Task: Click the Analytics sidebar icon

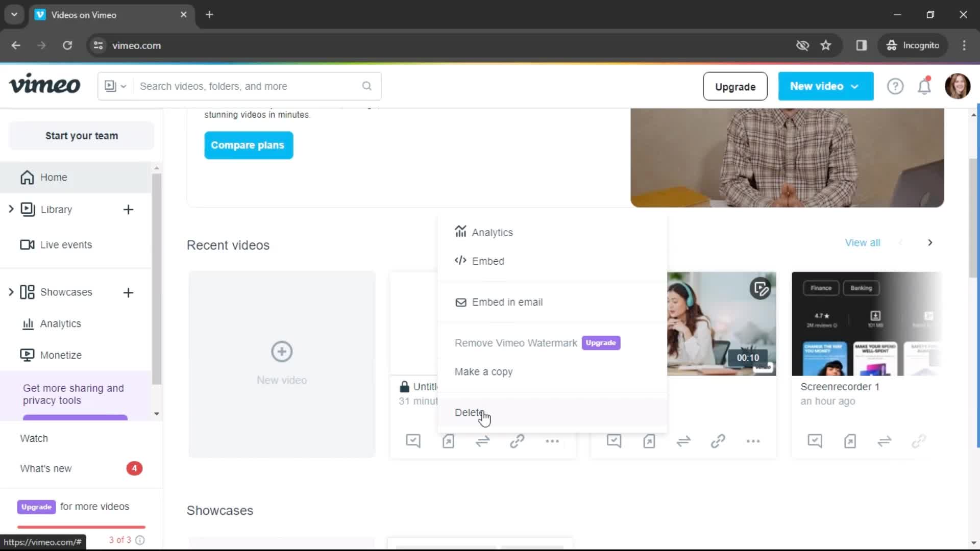Action: [28, 323]
